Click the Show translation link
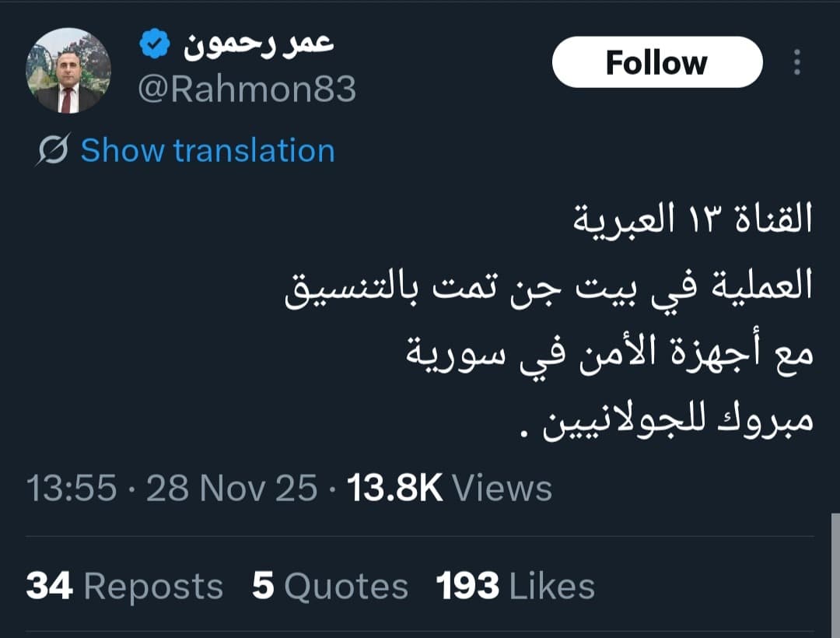 (208, 149)
